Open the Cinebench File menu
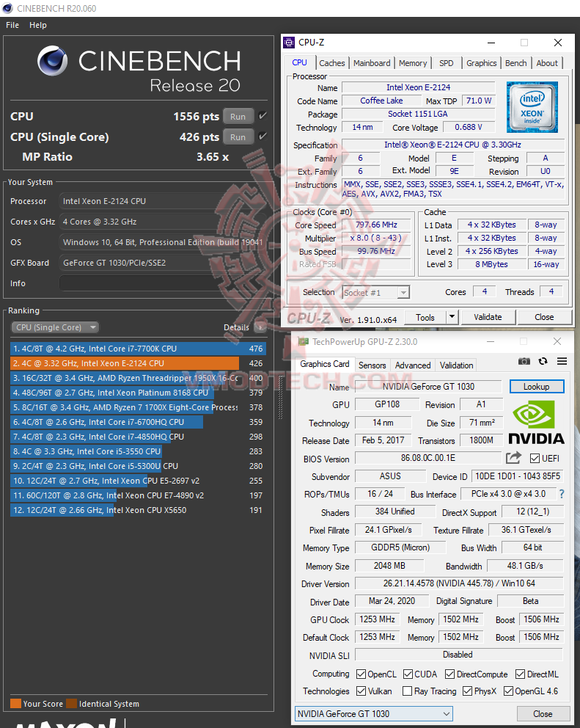 [12, 25]
